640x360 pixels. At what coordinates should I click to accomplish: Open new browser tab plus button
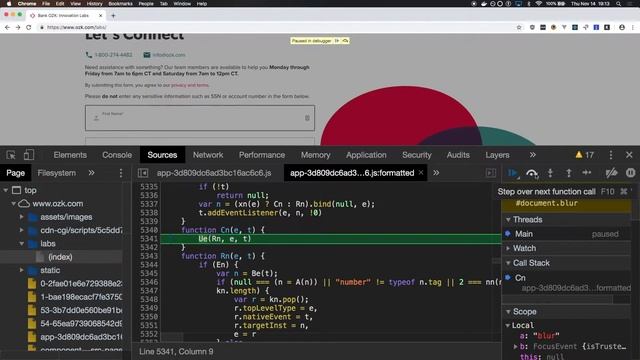coord(113,16)
